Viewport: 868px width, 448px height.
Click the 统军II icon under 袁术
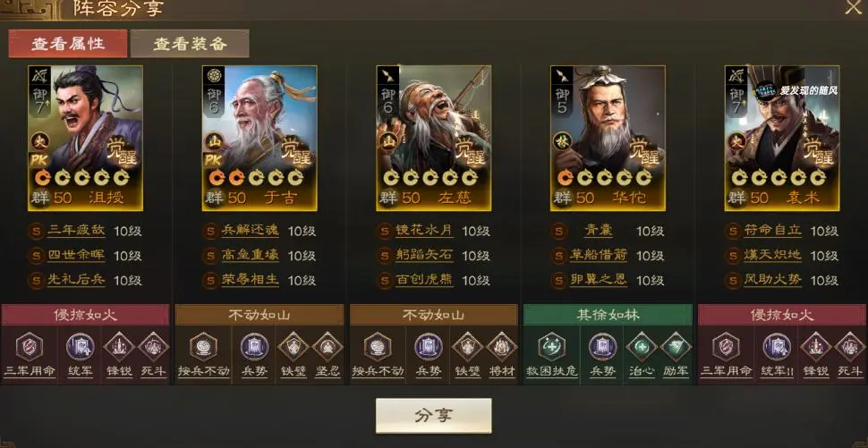tap(777, 347)
